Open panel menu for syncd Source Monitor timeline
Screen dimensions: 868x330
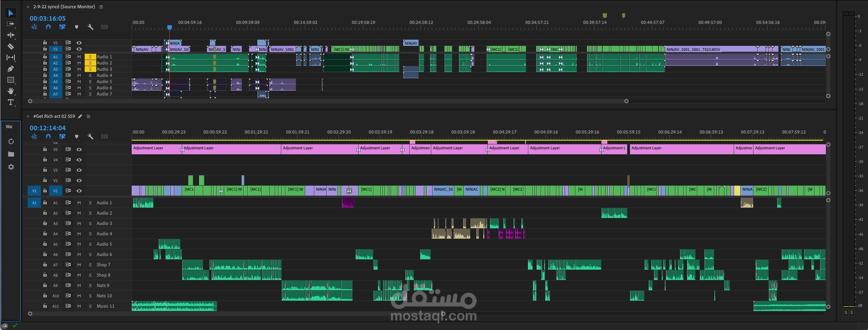click(x=101, y=7)
